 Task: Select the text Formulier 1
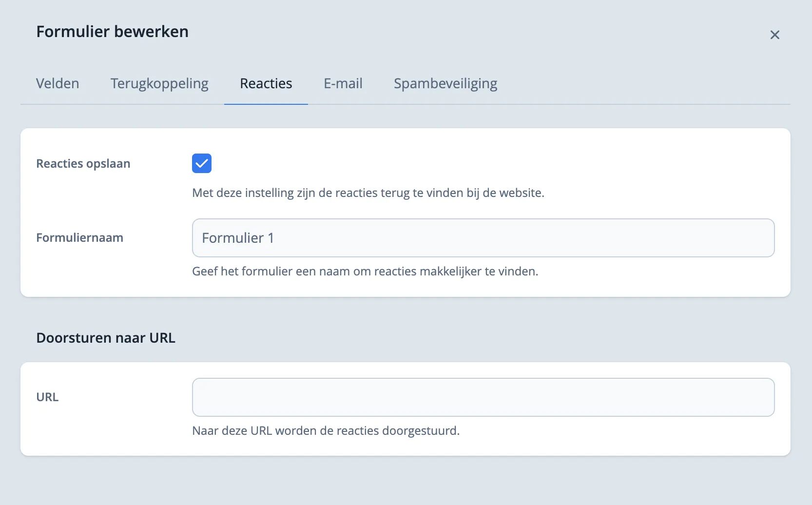tap(238, 238)
